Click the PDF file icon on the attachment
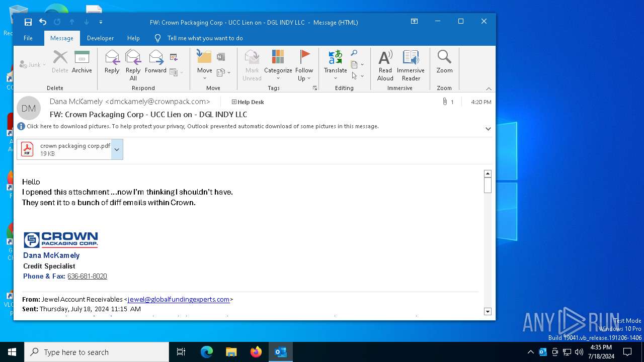This screenshot has width=644, height=362. point(27,149)
